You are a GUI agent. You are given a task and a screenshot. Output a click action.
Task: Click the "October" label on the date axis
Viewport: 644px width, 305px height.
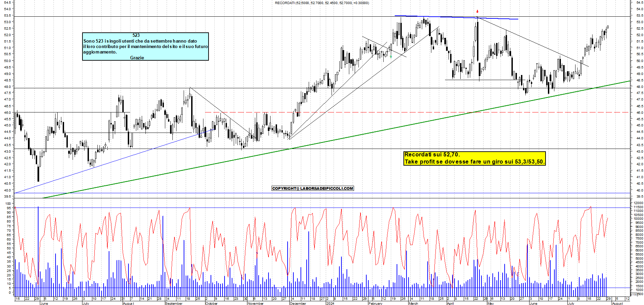[212, 303]
